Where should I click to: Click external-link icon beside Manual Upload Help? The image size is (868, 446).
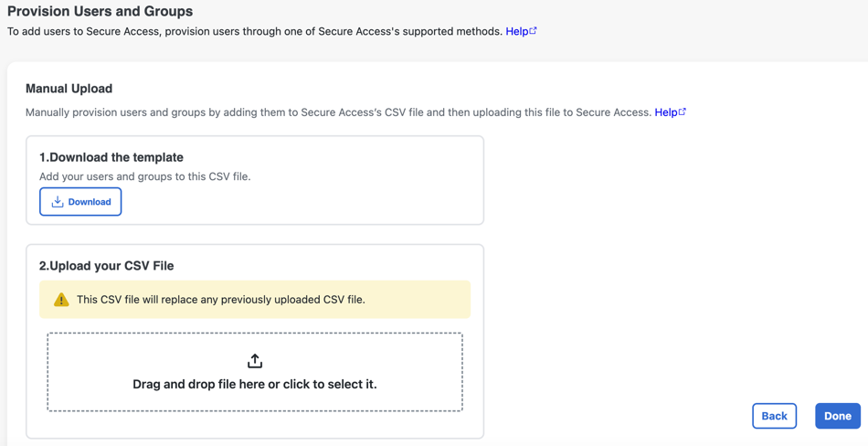pyautogui.click(x=682, y=111)
